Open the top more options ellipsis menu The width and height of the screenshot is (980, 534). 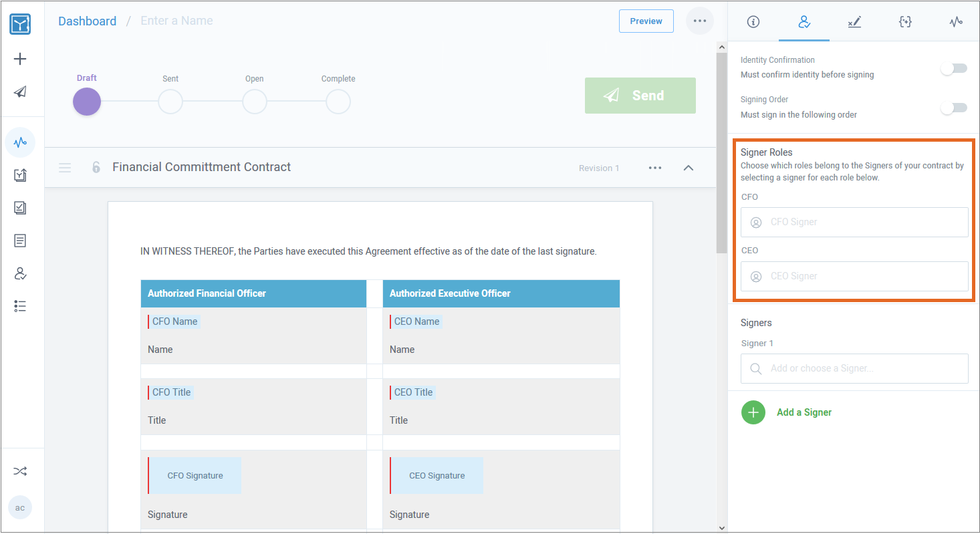[x=700, y=21]
